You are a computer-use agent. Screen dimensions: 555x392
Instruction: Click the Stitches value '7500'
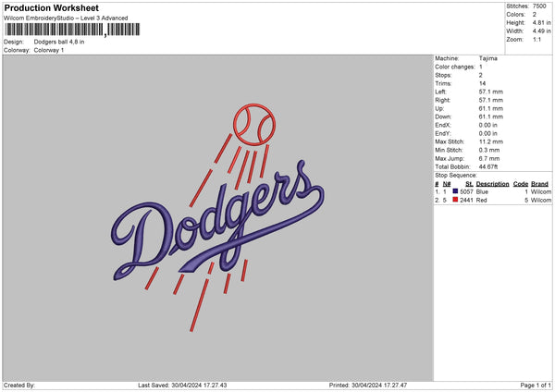[539, 6]
